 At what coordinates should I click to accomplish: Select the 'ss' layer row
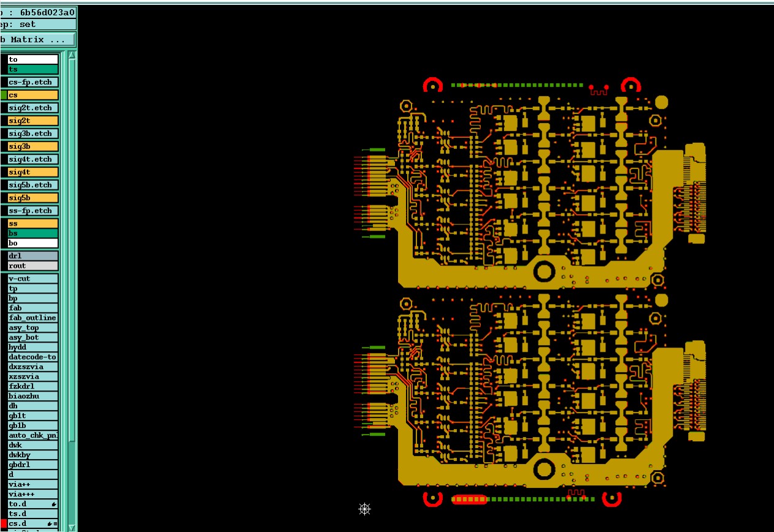point(33,224)
